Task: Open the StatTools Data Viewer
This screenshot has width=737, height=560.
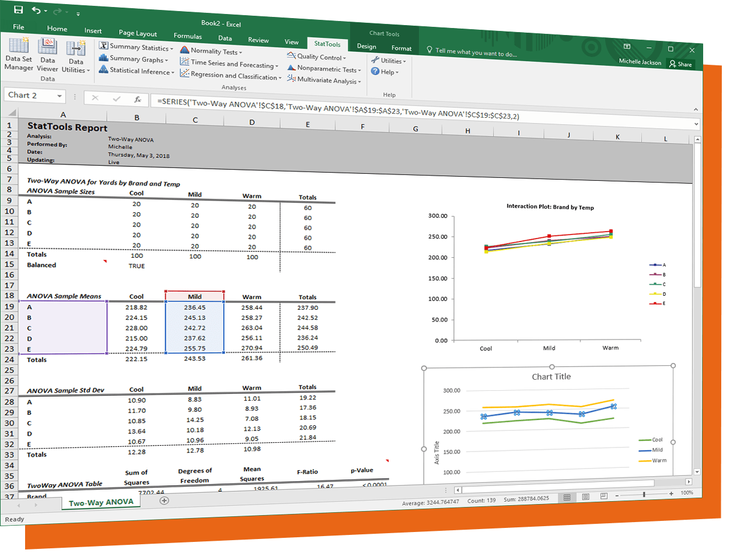Action: click(x=47, y=55)
